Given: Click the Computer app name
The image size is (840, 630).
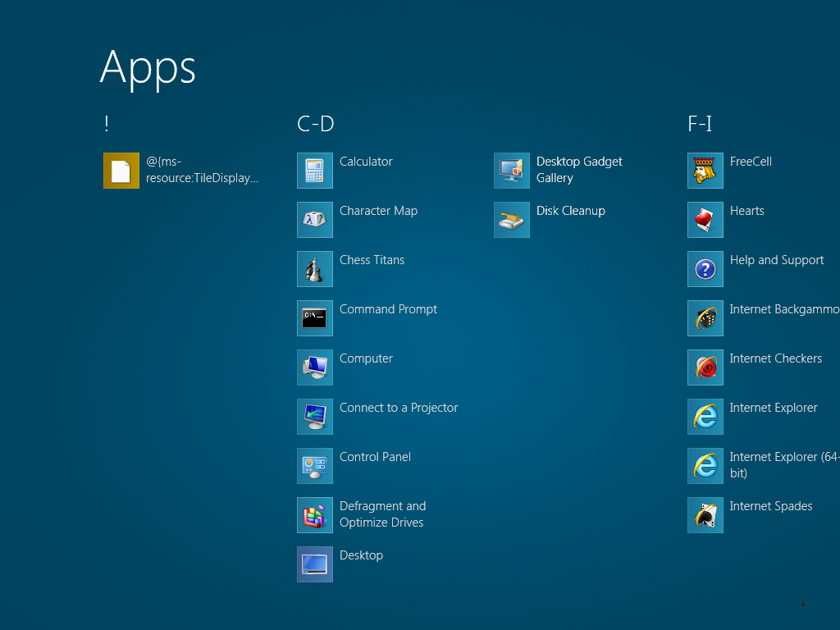Looking at the screenshot, I should 366,358.
